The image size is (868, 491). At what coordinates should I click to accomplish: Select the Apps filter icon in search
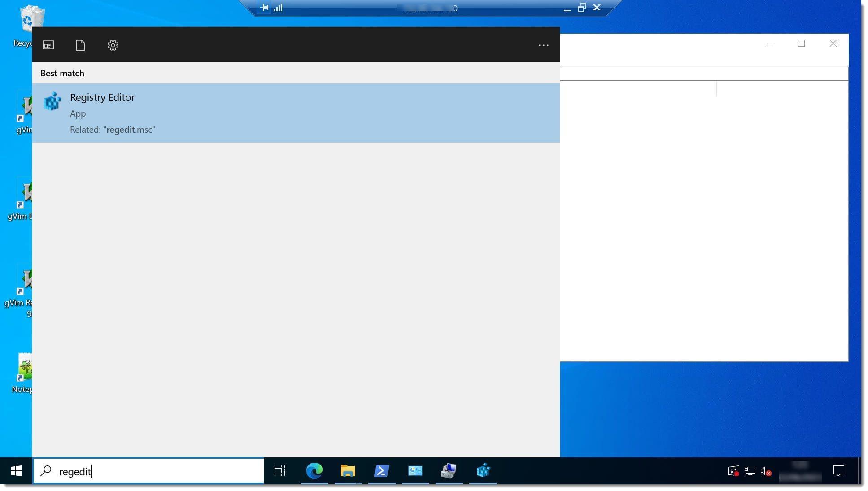coord(48,45)
